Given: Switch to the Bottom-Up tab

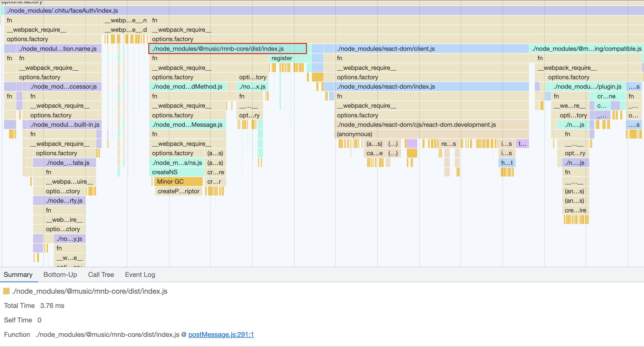Looking at the screenshot, I should 60,275.
